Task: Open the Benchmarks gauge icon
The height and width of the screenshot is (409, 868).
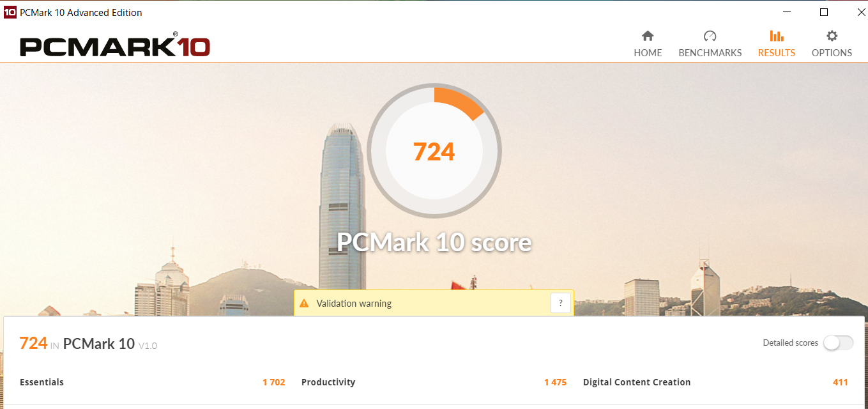Action: click(710, 36)
